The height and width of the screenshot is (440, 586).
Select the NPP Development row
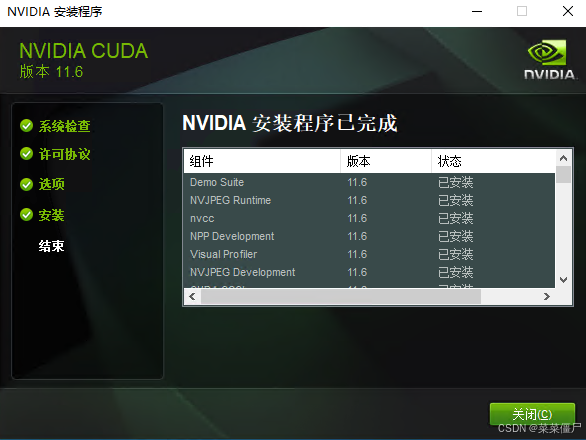pyautogui.click(x=369, y=236)
